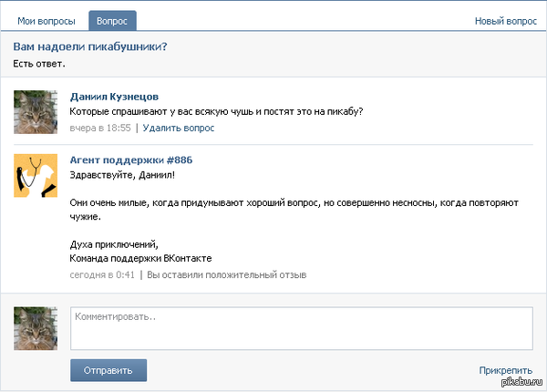
Task: Click the Новый вопрос link
Action: [505, 20]
